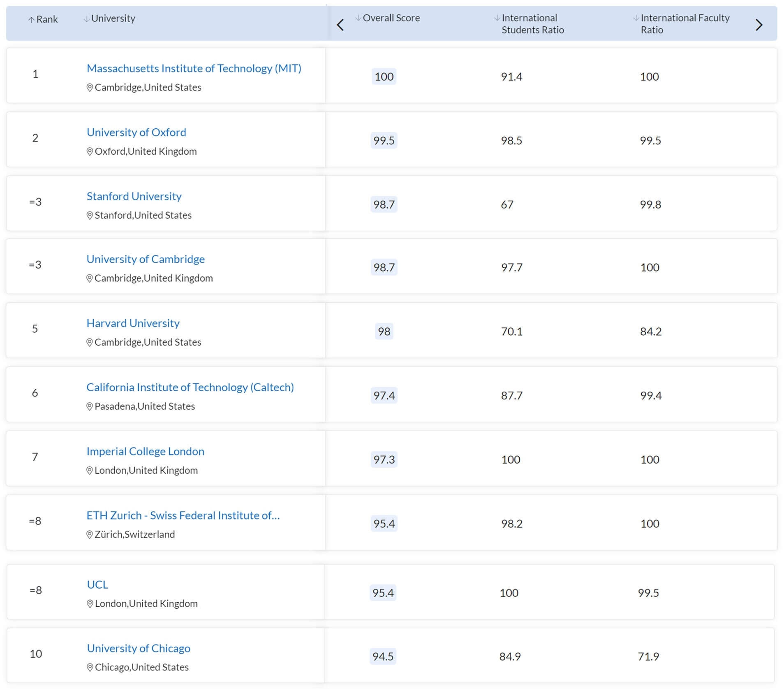The image size is (784, 689).
Task: Click Harvard international faculty ratio 84.2
Action: coord(651,332)
